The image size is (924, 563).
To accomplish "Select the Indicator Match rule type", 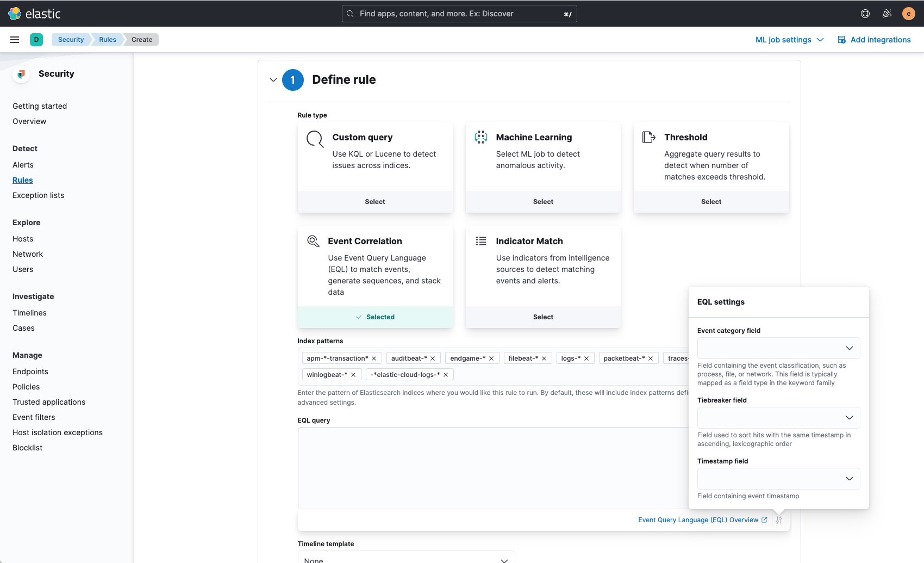I will (x=543, y=317).
